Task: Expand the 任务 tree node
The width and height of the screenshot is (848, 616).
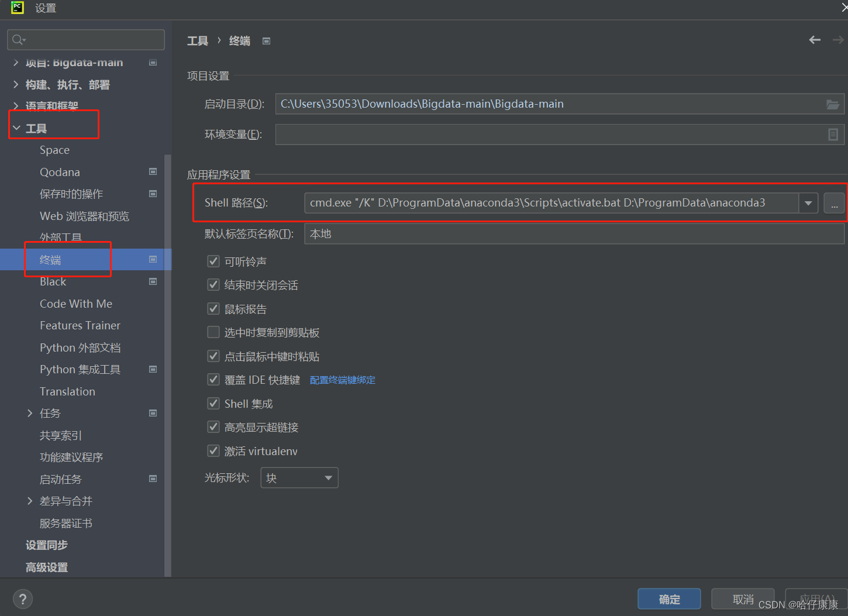Action: pyautogui.click(x=30, y=413)
